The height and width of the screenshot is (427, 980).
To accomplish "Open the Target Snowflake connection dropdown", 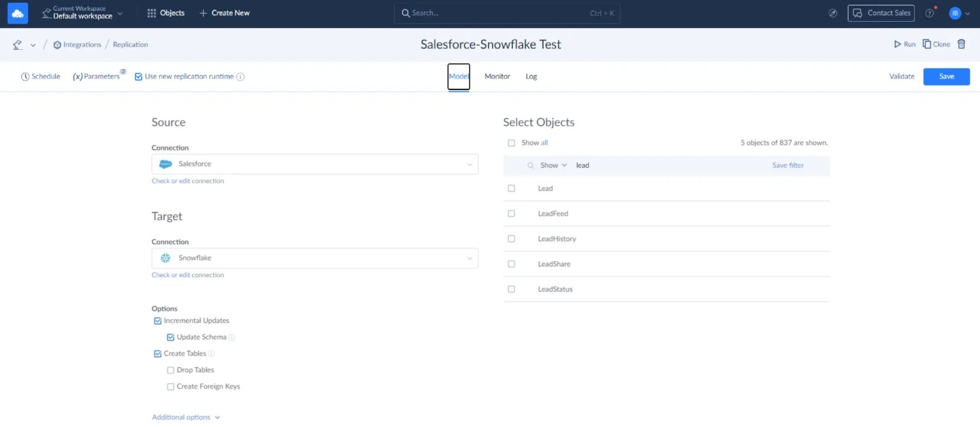I will pos(315,258).
